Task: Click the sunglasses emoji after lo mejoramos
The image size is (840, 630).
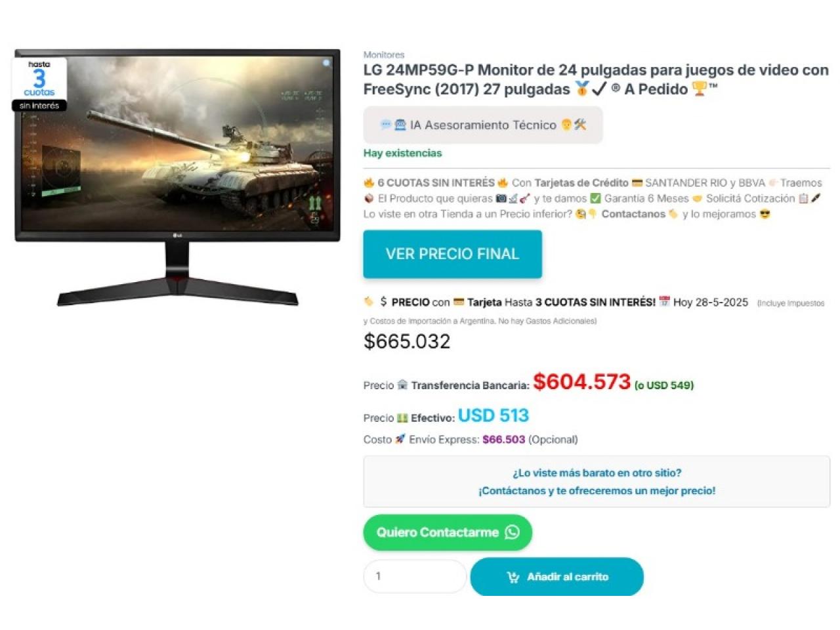Action: pos(765,214)
